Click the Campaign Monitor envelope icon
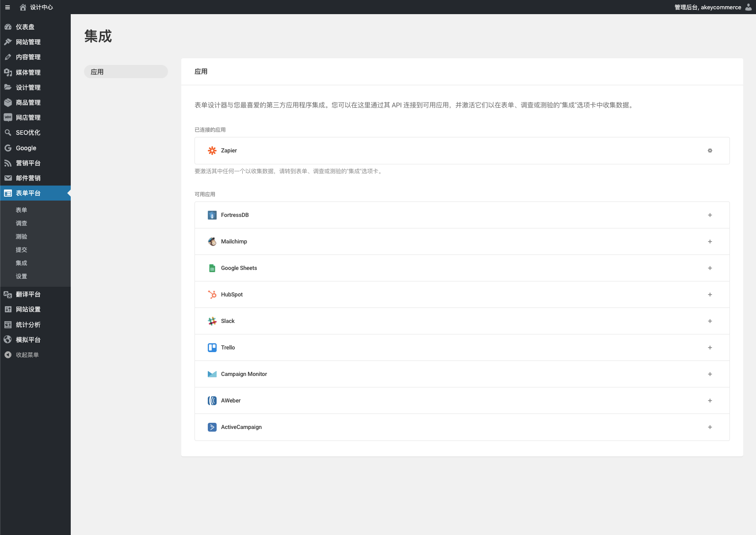Viewport: 756px width, 535px height. tap(212, 374)
